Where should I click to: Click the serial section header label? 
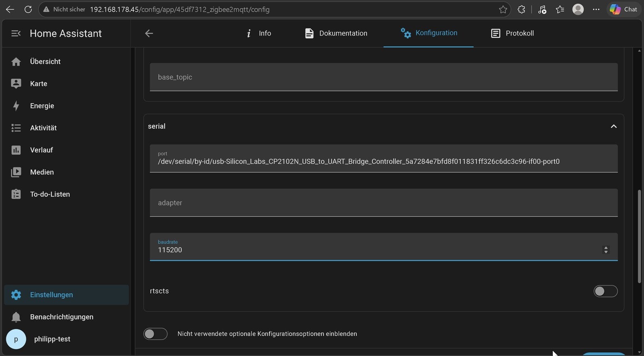click(157, 126)
